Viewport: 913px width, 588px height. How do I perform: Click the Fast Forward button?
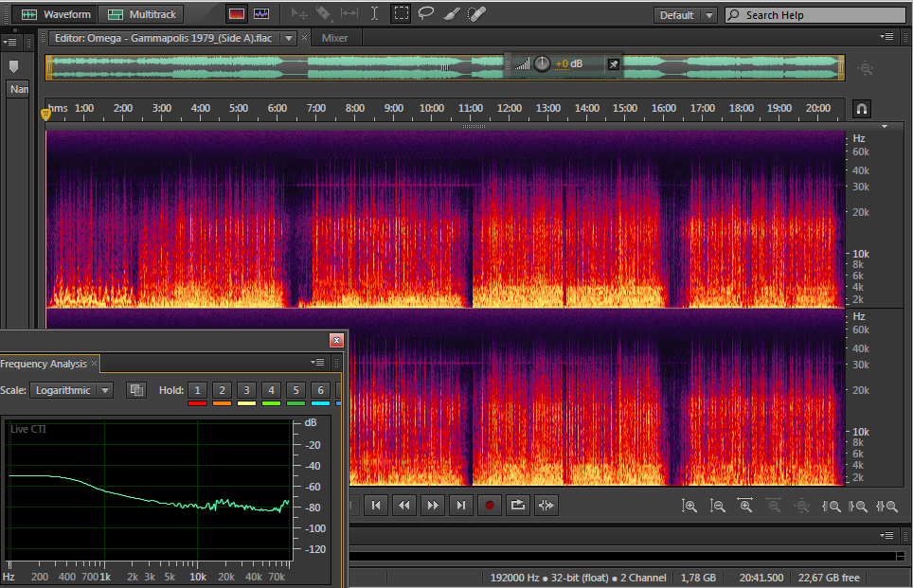click(433, 506)
